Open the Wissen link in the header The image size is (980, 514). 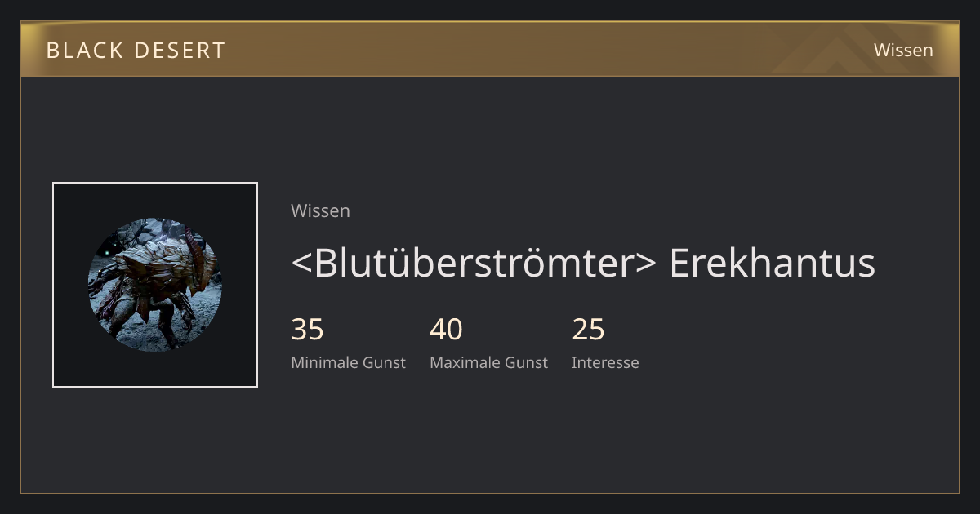[x=903, y=50]
